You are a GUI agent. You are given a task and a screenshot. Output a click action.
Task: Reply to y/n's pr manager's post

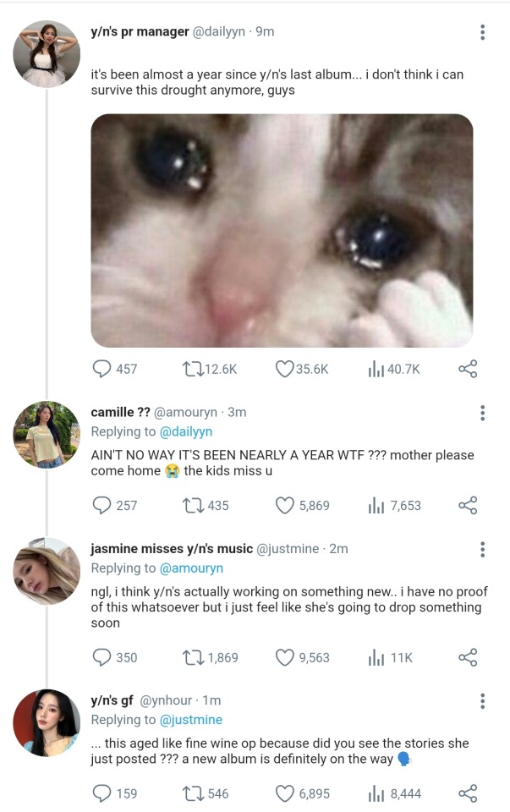point(101,369)
